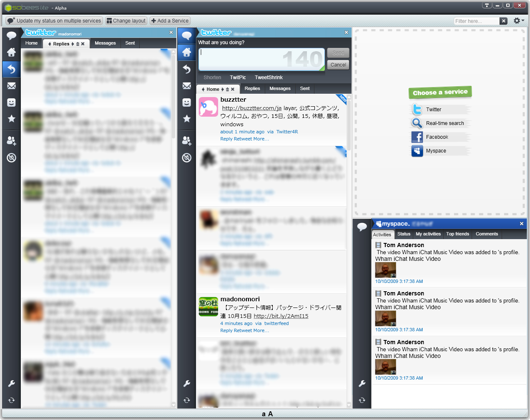Click the Replies arrow icon in the sidebar
The width and height of the screenshot is (530, 420).
(x=11, y=69)
